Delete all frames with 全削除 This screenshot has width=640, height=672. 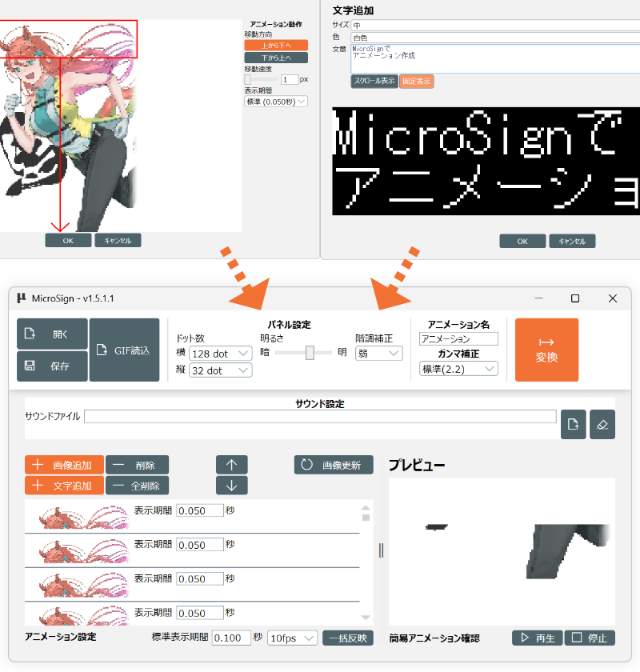click(137, 486)
